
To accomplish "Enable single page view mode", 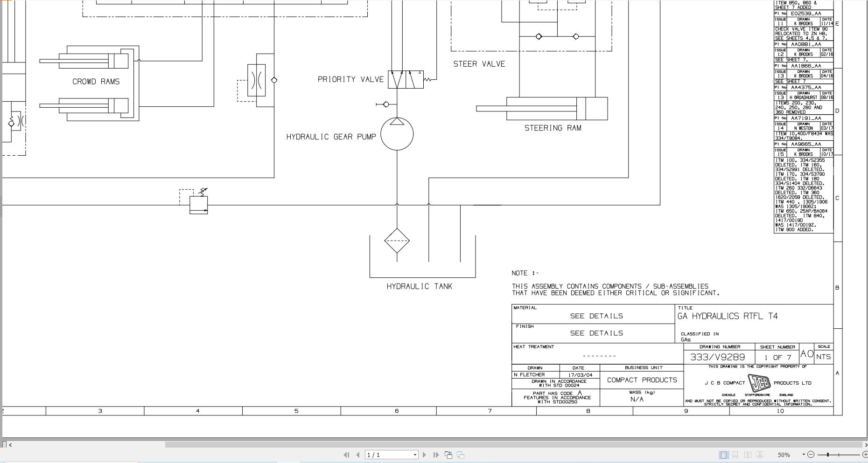I will [x=724, y=455].
